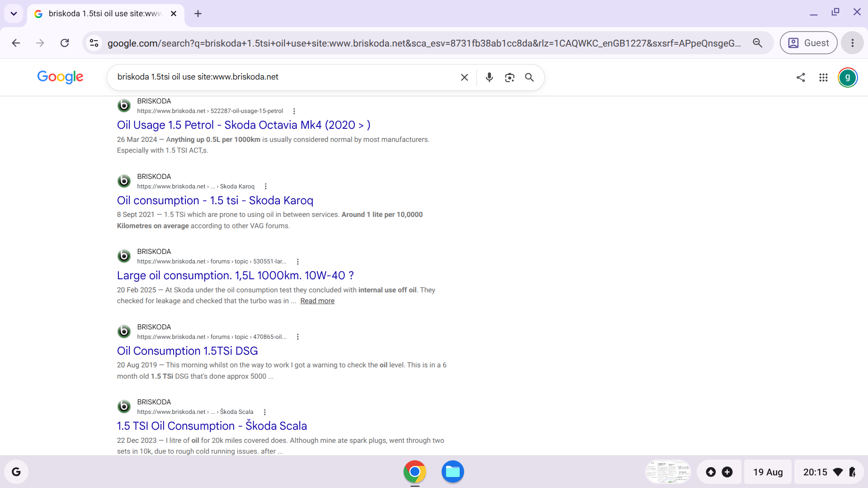Viewport: 868px width, 488px height.
Task: Open '1.5 TSI Oil Consumption - Škoda Scala' result
Action: click(x=212, y=426)
